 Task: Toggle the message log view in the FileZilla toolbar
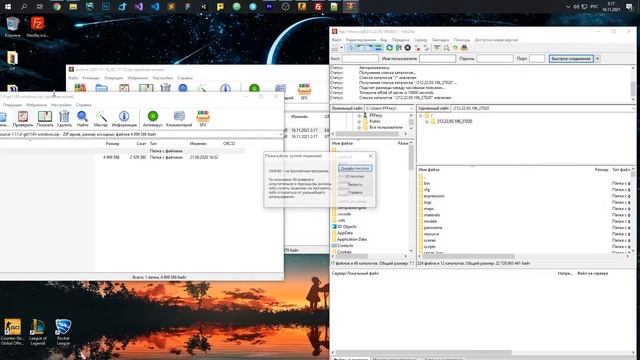click(351, 48)
